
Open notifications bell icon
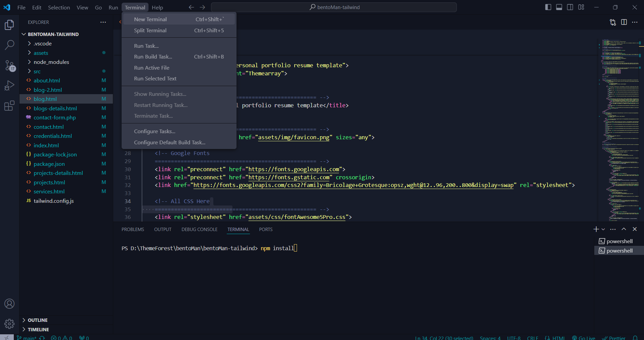tap(635, 338)
